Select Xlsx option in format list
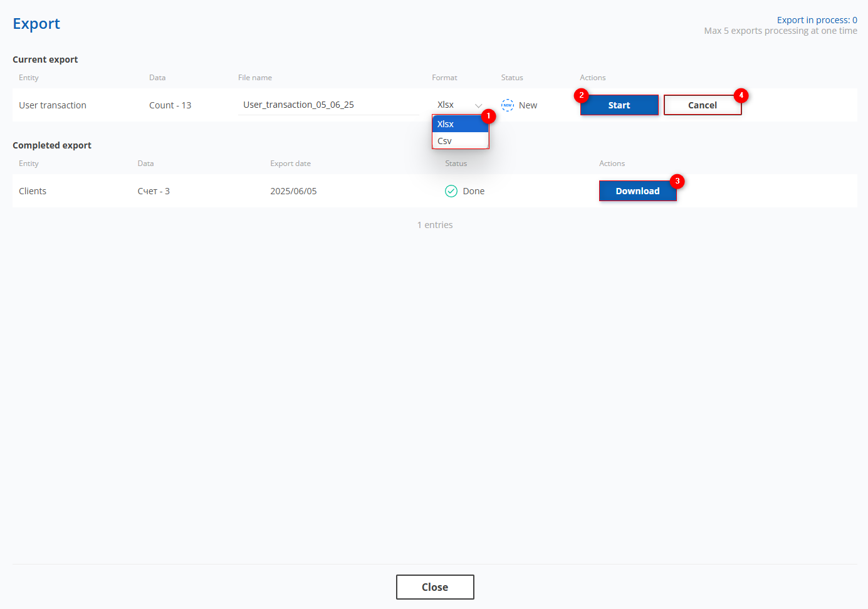The height and width of the screenshot is (609, 868). click(x=460, y=124)
